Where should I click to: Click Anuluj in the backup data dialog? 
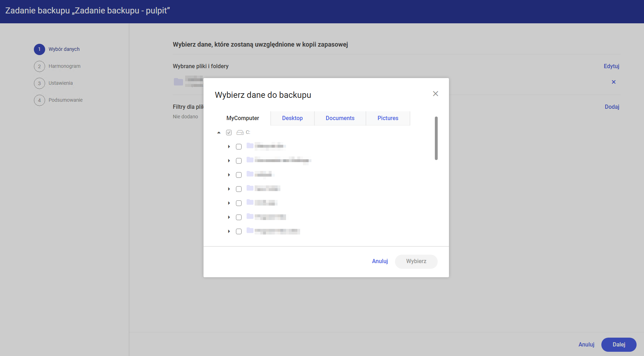click(x=380, y=261)
